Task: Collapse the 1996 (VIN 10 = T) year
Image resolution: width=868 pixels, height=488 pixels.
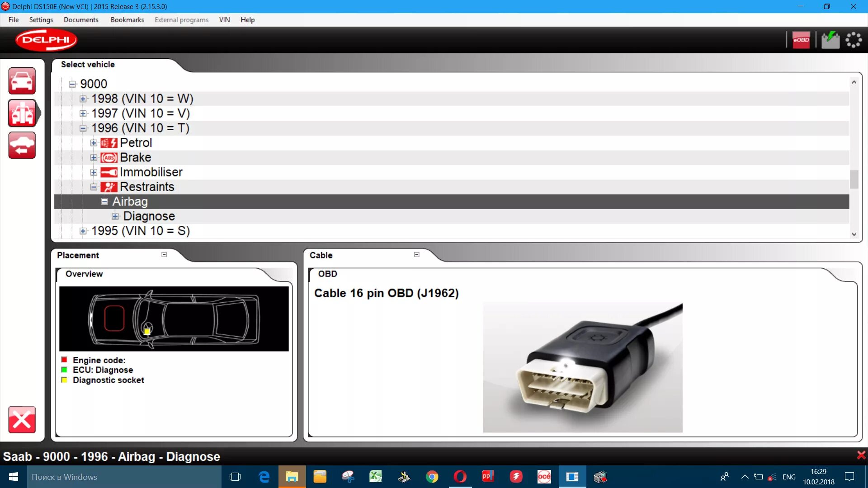Action: [x=83, y=128]
